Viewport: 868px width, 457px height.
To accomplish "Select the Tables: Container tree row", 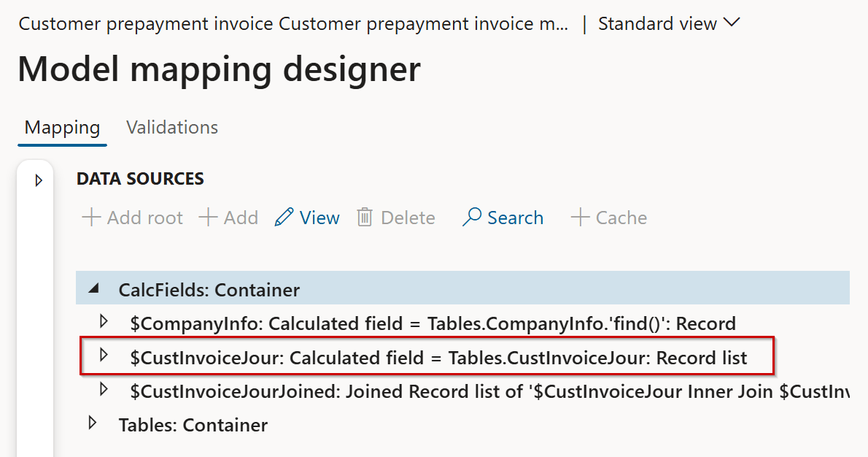I will 462,425.
